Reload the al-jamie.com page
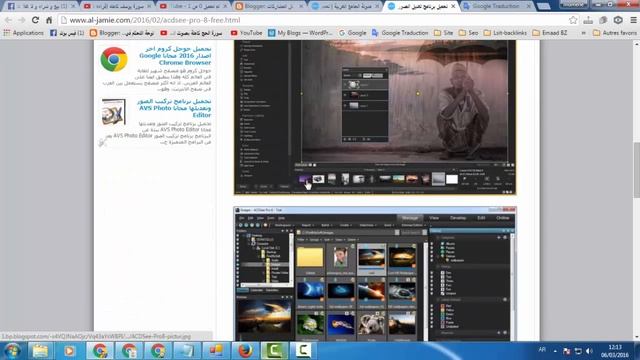This screenshot has width=640, height=360. (x=36, y=20)
